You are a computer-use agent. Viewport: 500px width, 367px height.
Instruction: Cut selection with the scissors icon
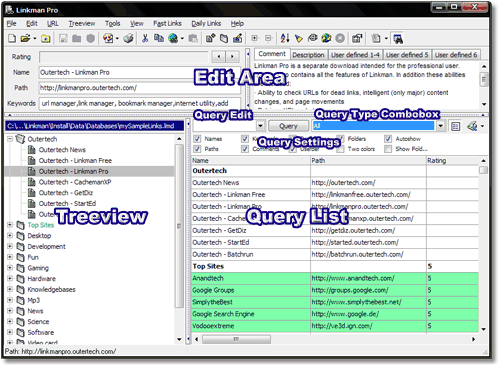145,39
